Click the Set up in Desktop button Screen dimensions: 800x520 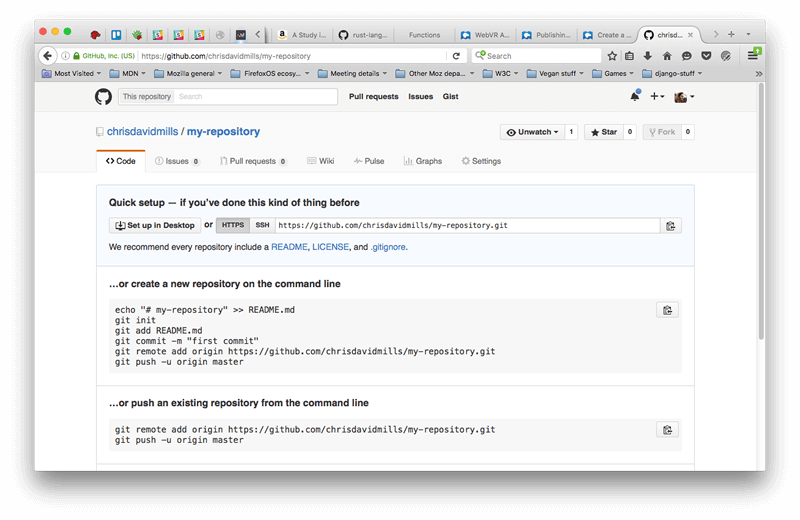(x=155, y=226)
